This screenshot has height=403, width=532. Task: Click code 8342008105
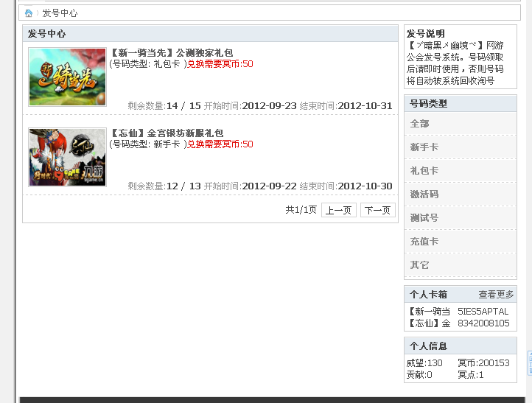coord(483,323)
